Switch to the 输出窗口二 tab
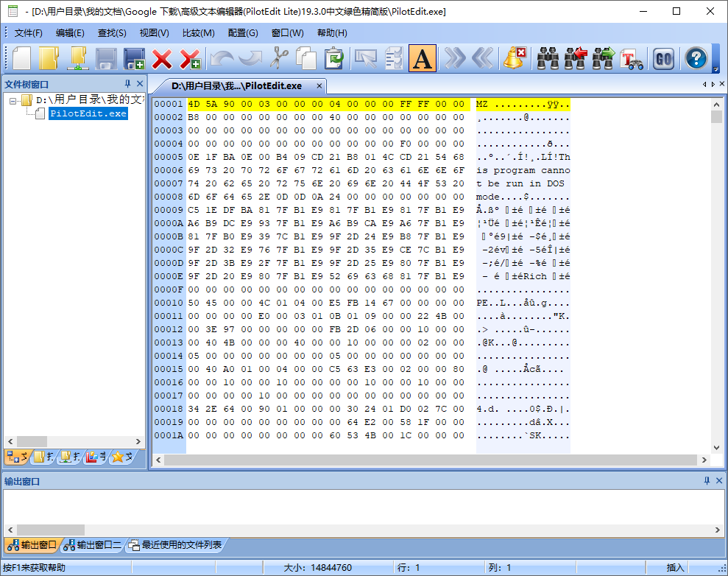 92,545
